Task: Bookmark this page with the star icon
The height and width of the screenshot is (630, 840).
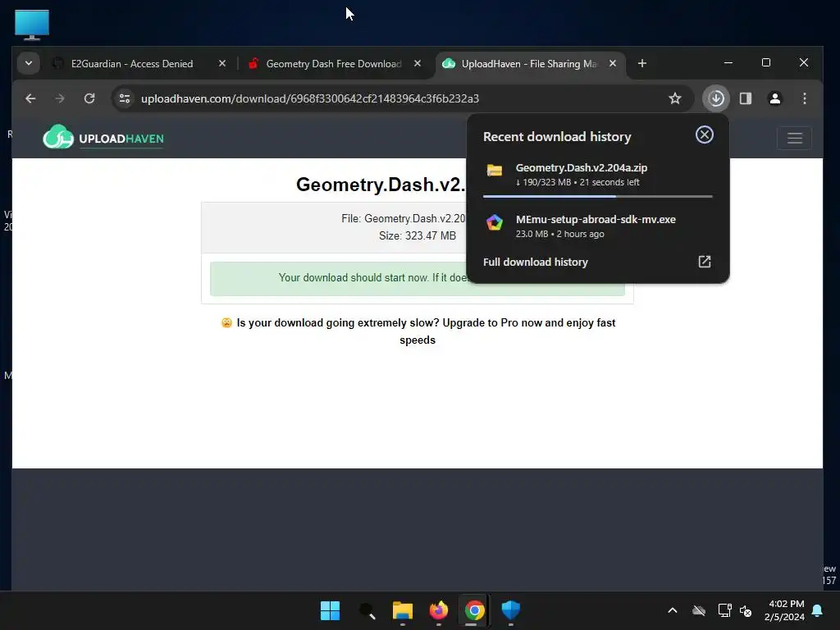Action: click(x=675, y=98)
